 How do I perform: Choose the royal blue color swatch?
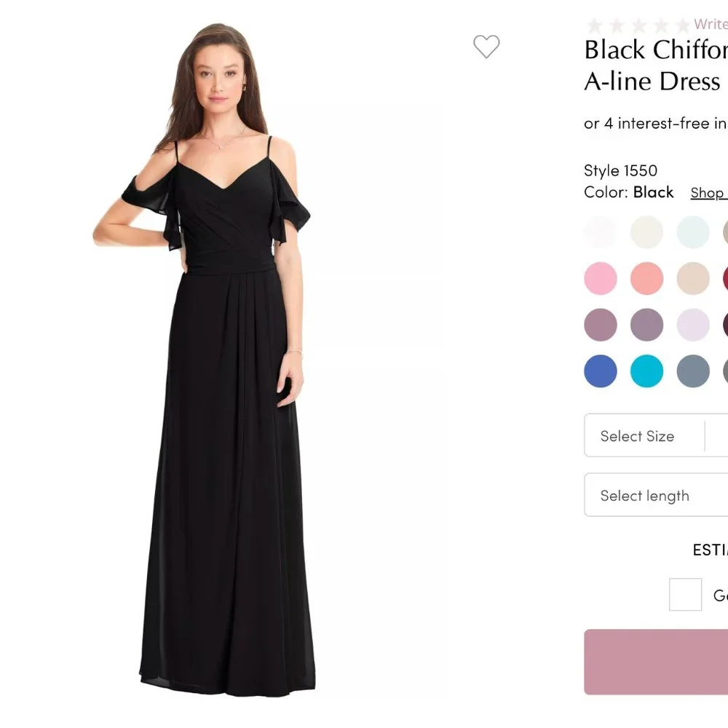[601, 371]
